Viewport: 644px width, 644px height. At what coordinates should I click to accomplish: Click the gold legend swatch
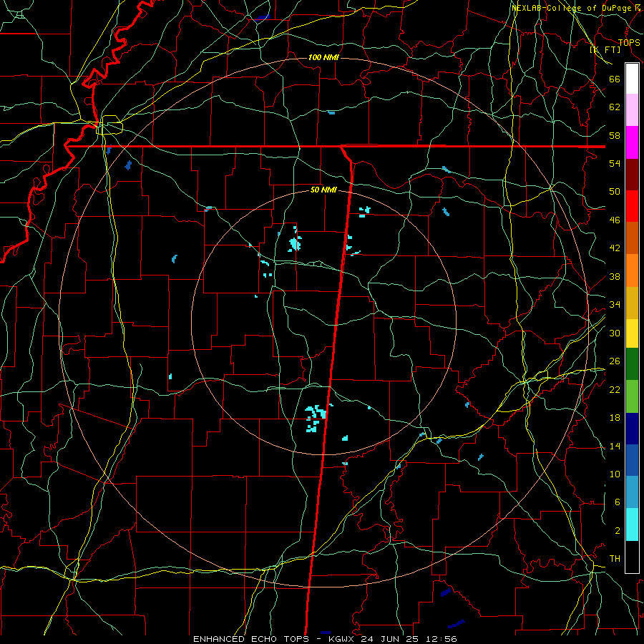[632, 303]
